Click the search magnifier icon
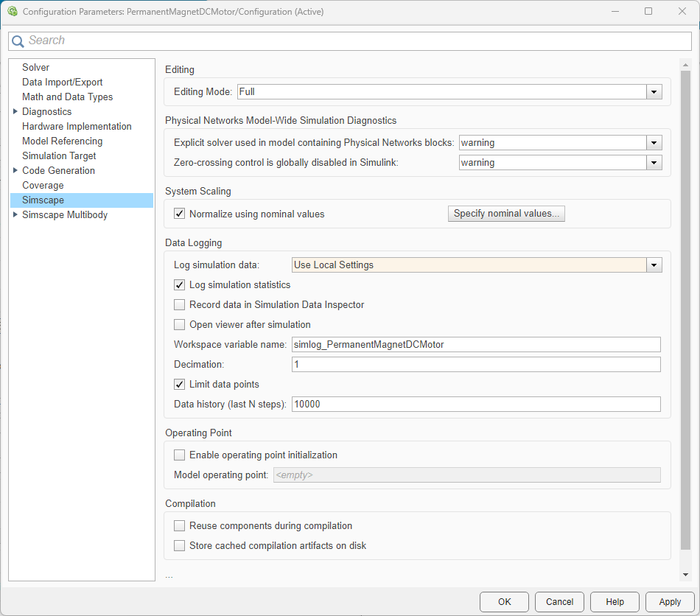Image resolution: width=700 pixels, height=616 pixels. click(18, 41)
